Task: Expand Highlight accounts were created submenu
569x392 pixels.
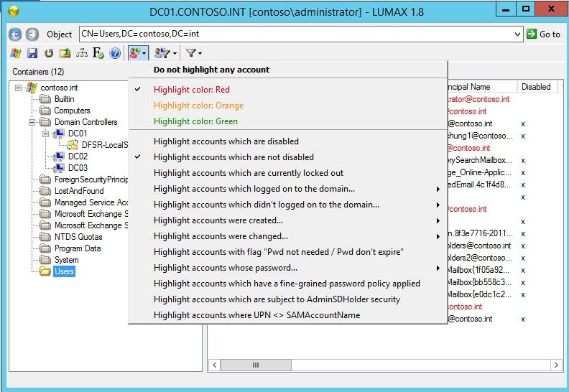Action: pyautogui.click(x=288, y=220)
